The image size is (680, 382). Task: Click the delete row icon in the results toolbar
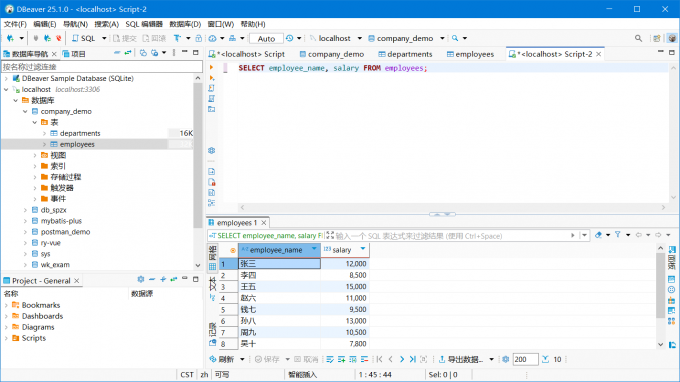[364, 359]
